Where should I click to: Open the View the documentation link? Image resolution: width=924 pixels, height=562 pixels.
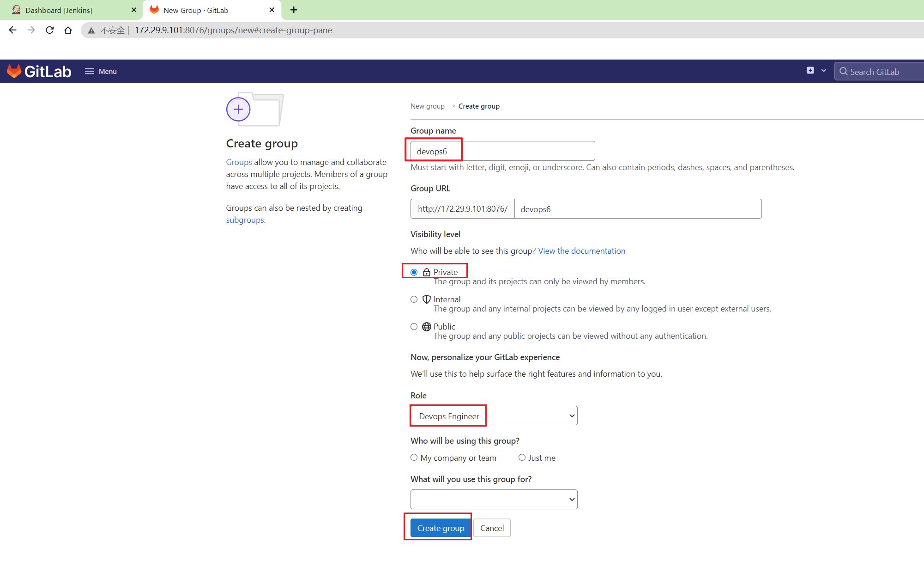[x=581, y=250]
